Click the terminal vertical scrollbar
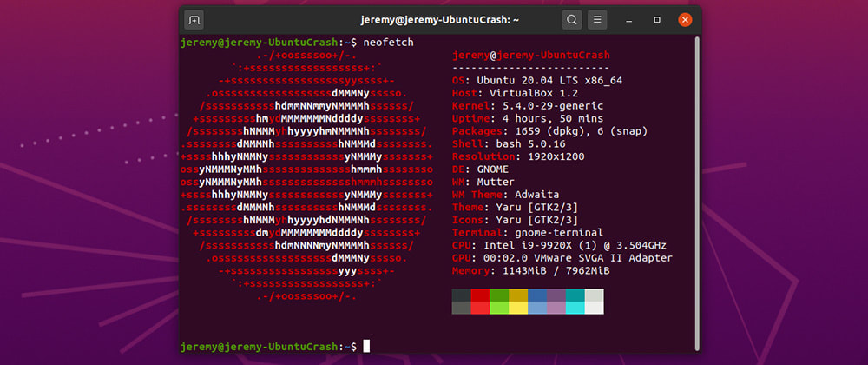The image size is (868, 365). click(x=697, y=192)
